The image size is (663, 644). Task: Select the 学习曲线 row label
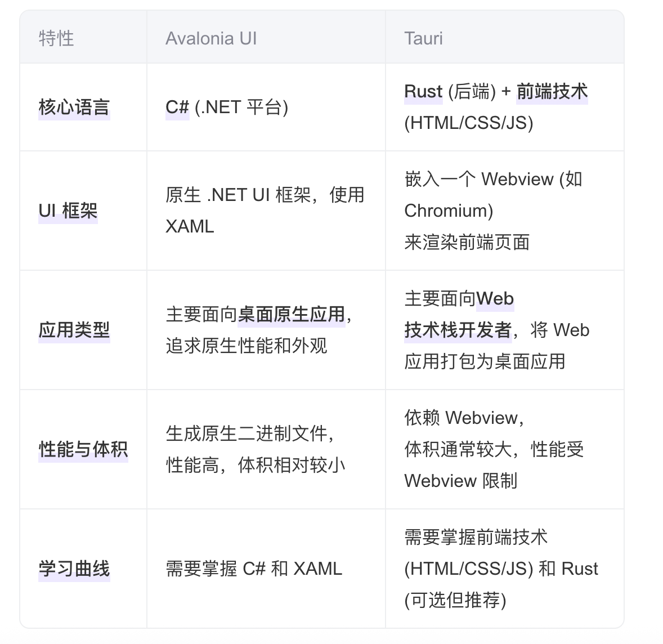point(74,569)
